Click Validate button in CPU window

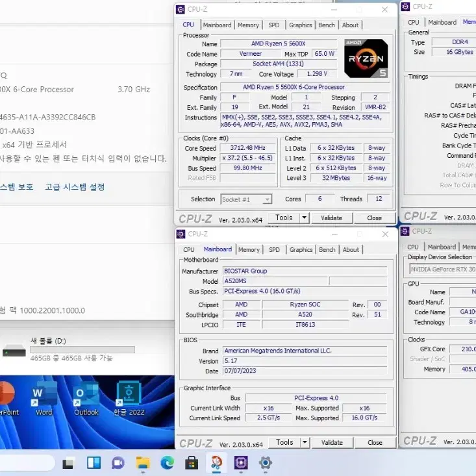coord(331,218)
